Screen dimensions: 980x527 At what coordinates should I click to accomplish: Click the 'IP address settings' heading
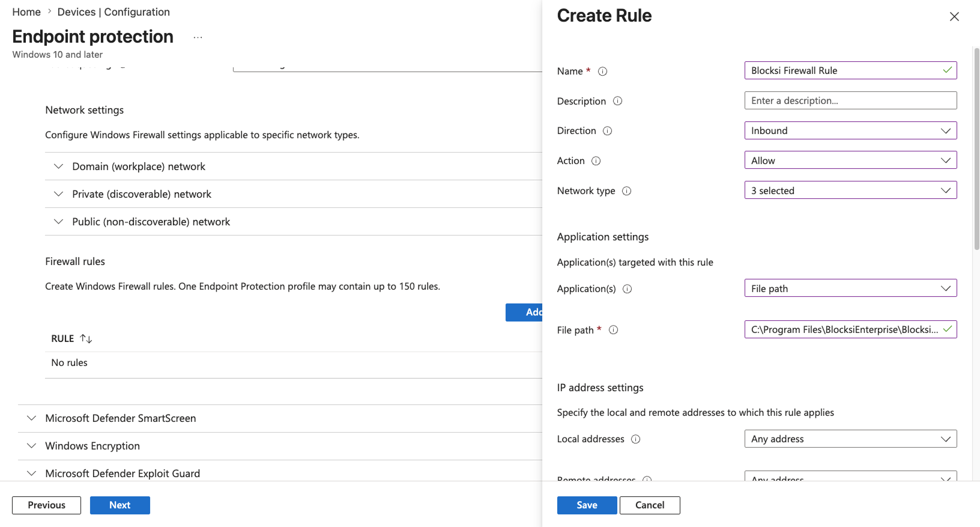(x=600, y=388)
